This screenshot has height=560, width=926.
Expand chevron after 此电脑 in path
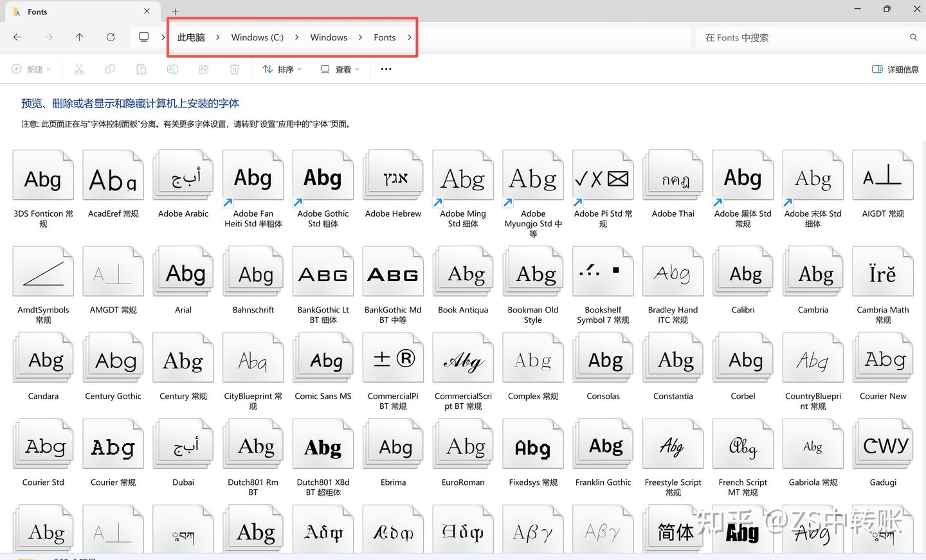click(218, 37)
